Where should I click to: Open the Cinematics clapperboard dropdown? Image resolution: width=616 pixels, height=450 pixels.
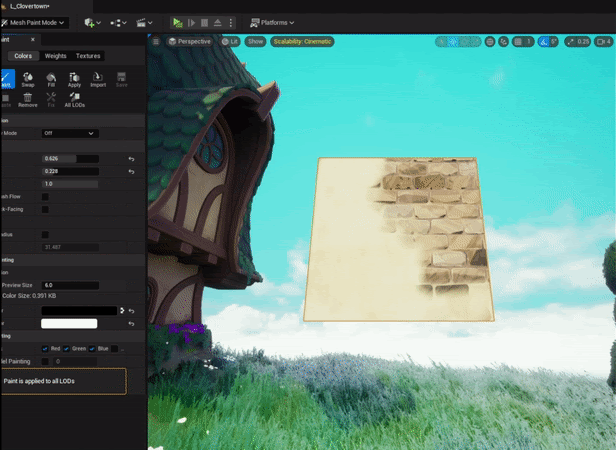tap(144, 23)
